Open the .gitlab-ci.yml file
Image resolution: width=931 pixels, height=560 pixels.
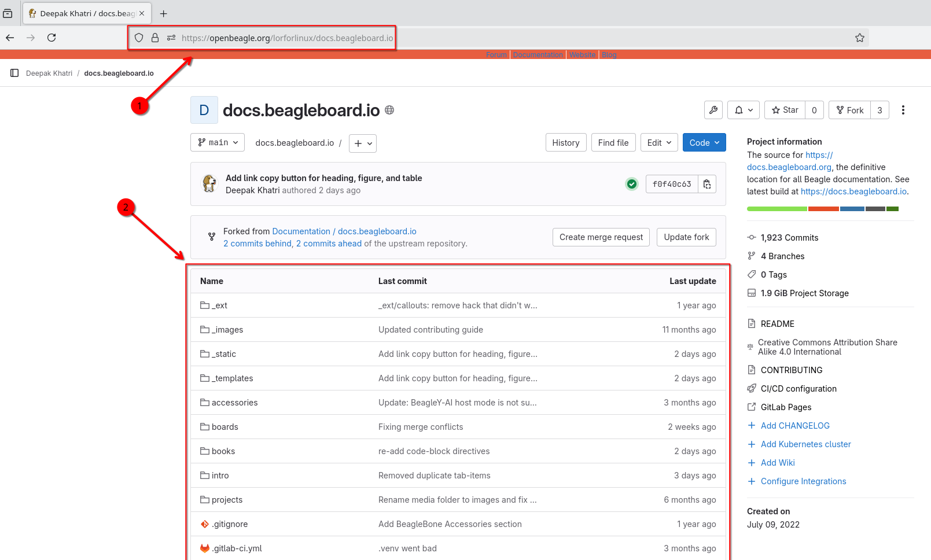tap(237, 548)
